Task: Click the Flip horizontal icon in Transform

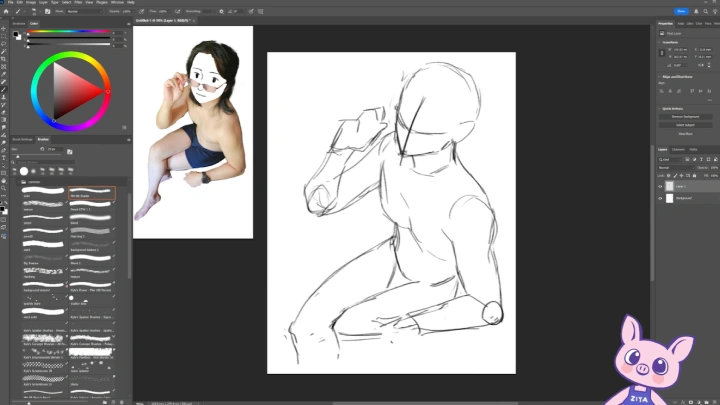Action: [701, 65]
